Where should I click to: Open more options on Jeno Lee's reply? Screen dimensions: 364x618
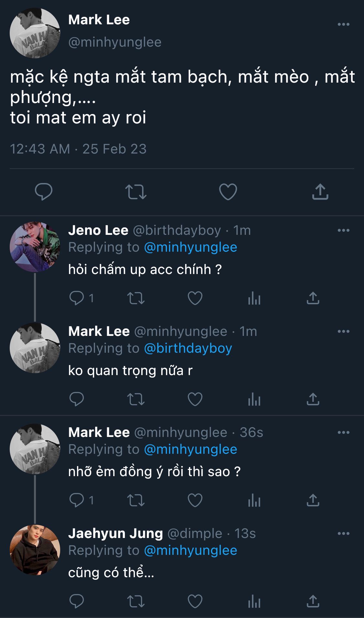coord(343,230)
